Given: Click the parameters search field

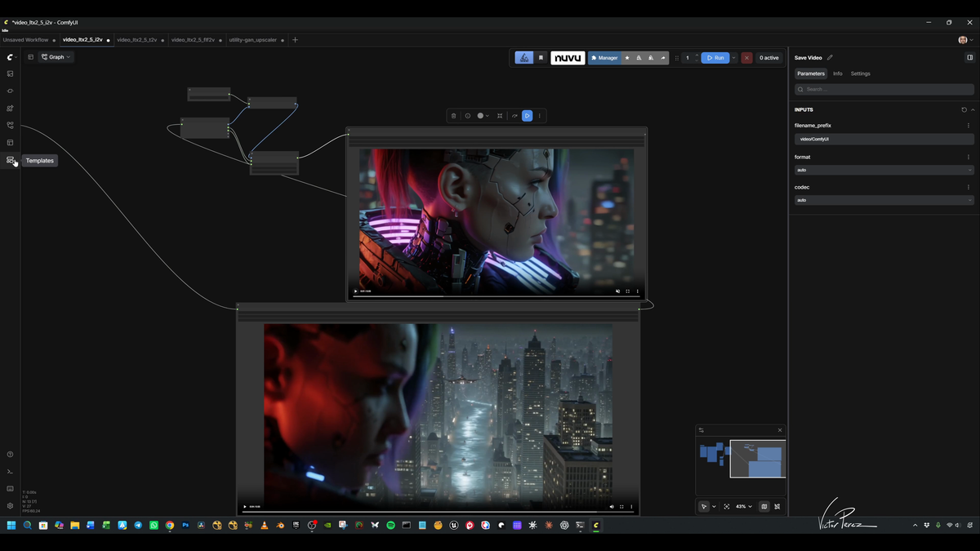Looking at the screenshot, I should [884, 89].
